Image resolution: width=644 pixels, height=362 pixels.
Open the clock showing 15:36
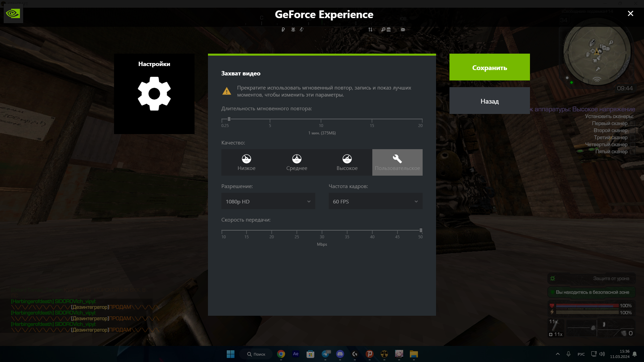pos(620,354)
